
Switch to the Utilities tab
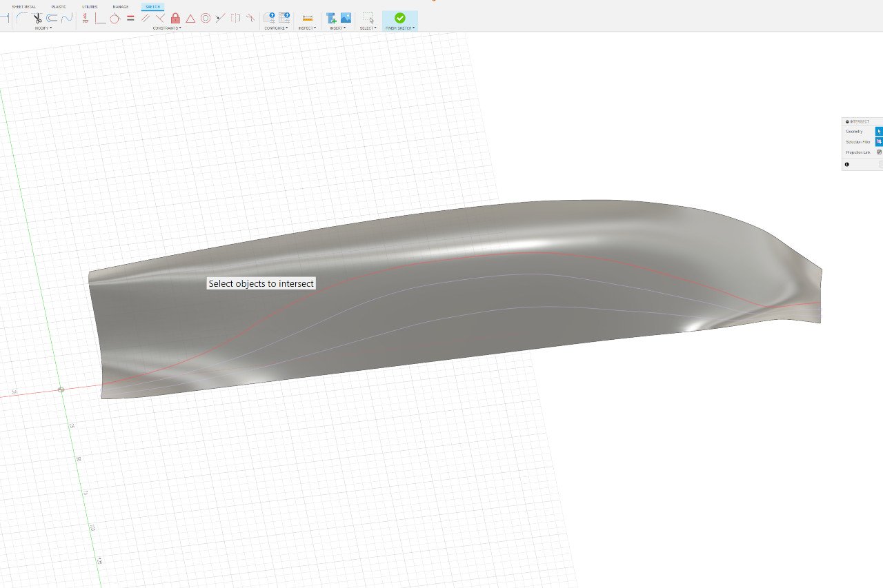tap(90, 7)
